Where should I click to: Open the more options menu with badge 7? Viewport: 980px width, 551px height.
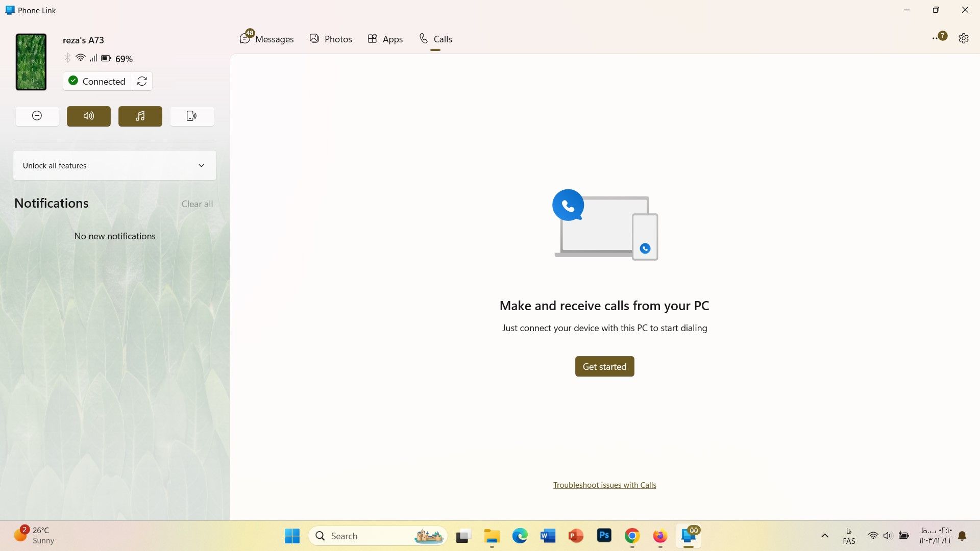(x=939, y=37)
